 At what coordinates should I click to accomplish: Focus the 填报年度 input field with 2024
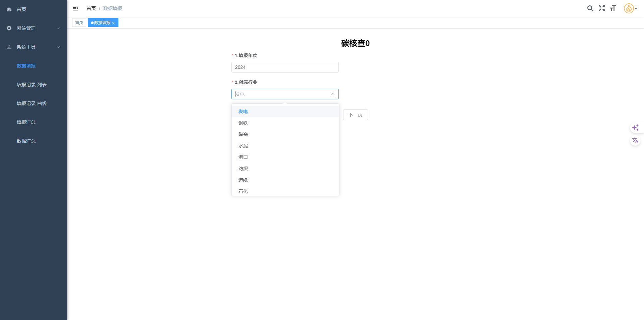tap(285, 67)
